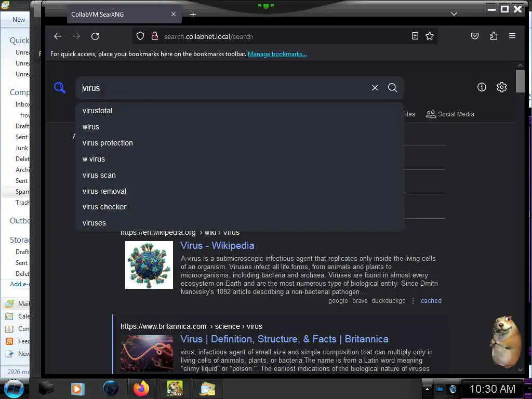Pick the virus scan suggestion
The image size is (532, 399).
[x=240, y=175]
